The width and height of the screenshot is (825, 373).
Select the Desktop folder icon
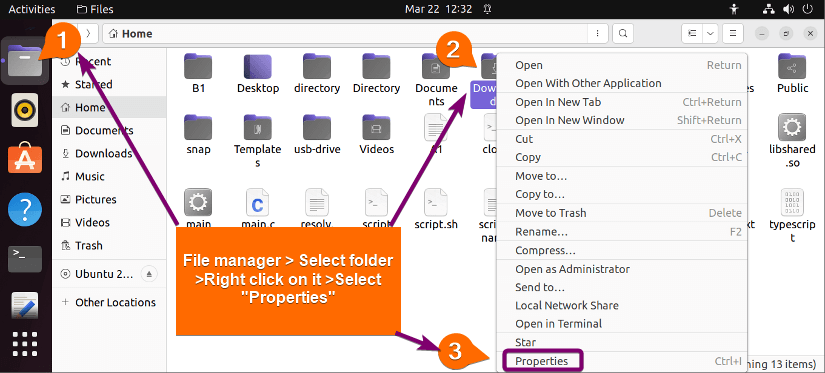pyautogui.click(x=257, y=66)
